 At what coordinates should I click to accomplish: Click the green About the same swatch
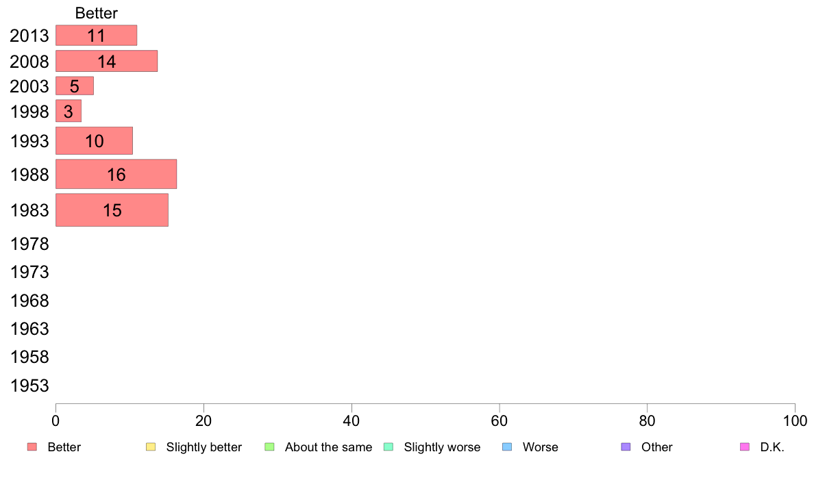(269, 447)
